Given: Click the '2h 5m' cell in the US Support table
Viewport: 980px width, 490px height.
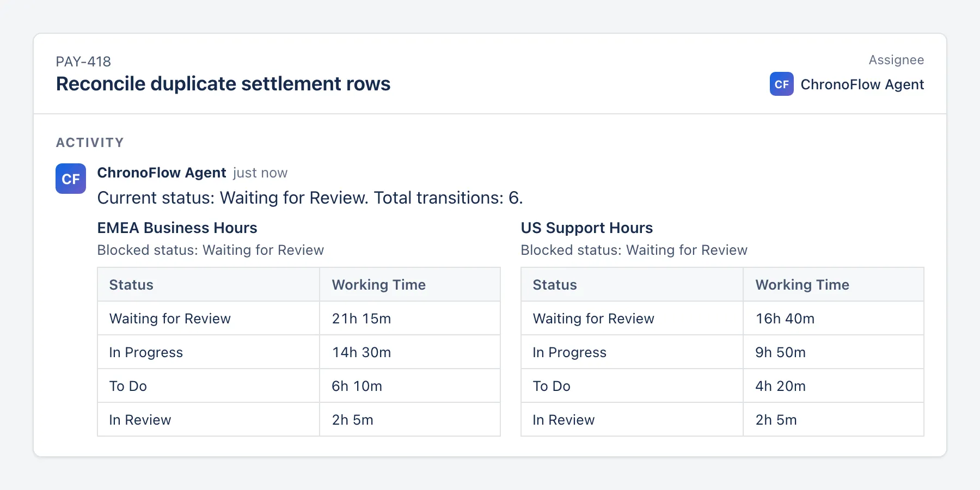Looking at the screenshot, I should (834, 420).
